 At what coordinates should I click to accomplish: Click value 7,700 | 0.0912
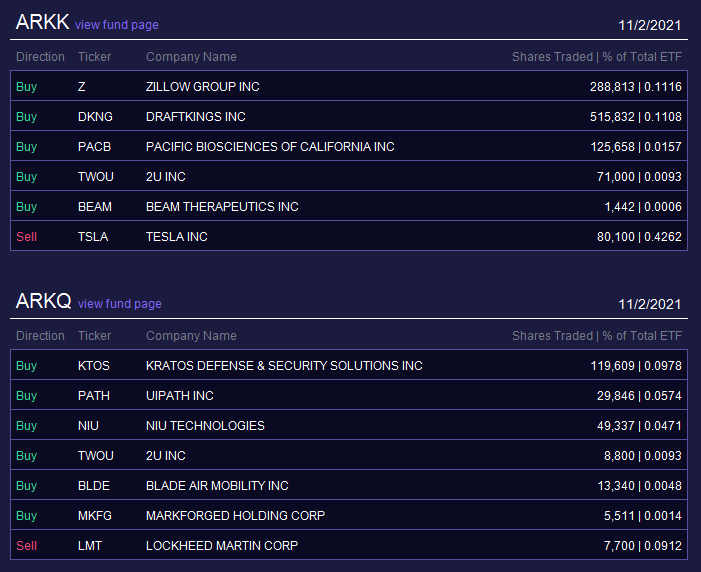(643, 546)
